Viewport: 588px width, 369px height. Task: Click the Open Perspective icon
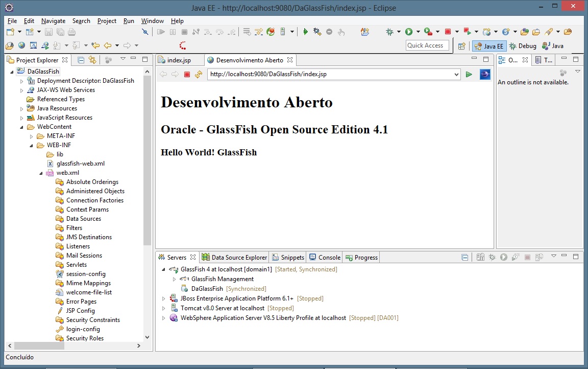pos(461,46)
